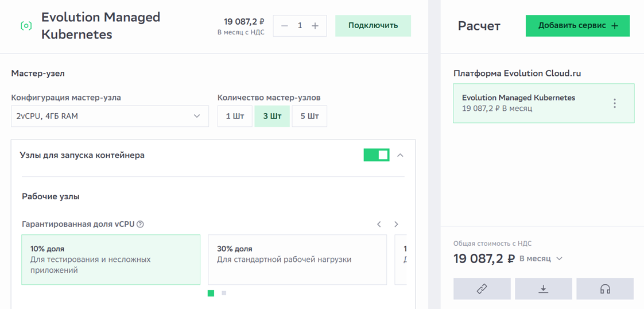Viewport: 644px width, 309px height.
Task: Collapse the Узлы для запуска контейнера section
Action: (401, 155)
